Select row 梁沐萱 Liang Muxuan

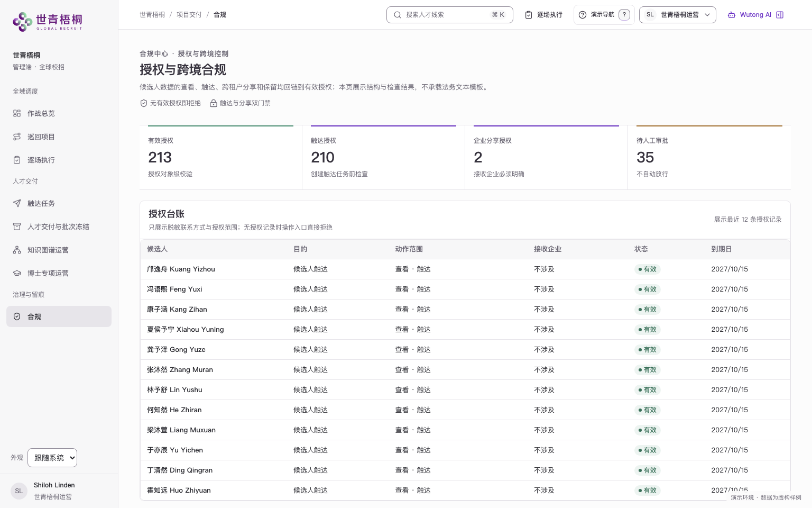[x=465, y=430]
